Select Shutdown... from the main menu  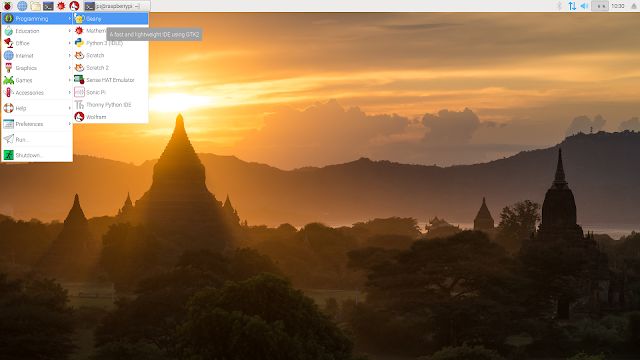click(x=37, y=155)
